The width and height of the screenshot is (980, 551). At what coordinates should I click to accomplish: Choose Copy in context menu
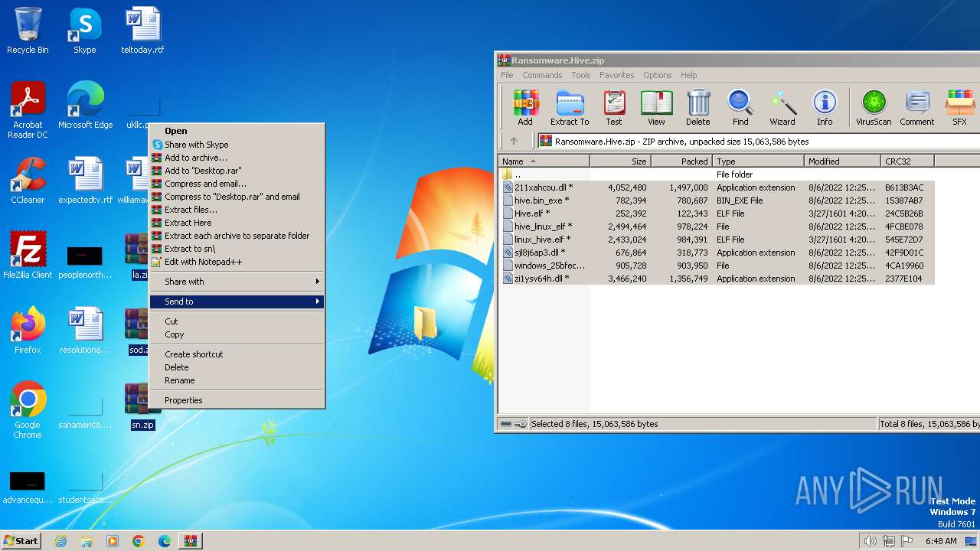(x=237, y=334)
